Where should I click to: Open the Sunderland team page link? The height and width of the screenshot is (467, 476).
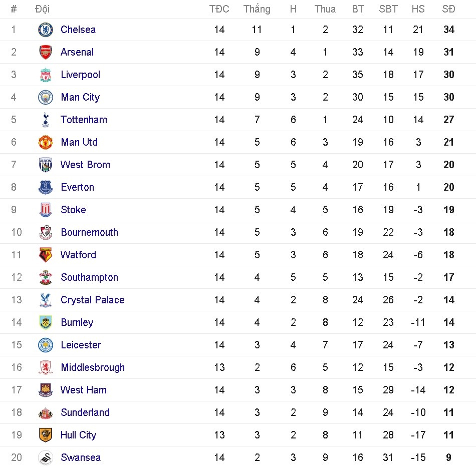tap(85, 412)
